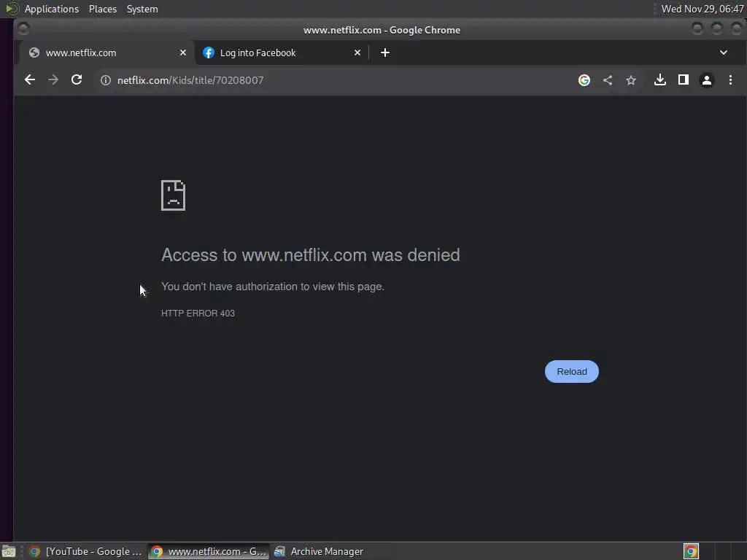747x560 pixels.
Task: Toggle the side panel icon
Action: (683, 80)
